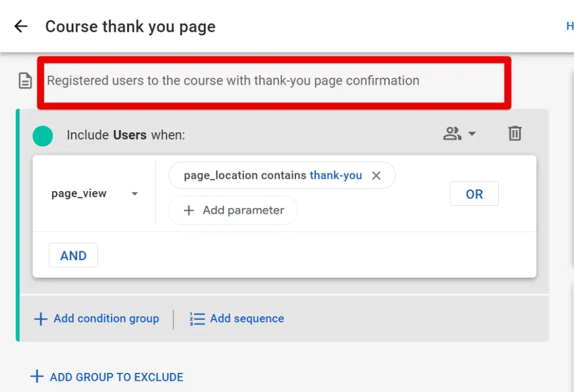Click the back arrow to exit audience editor
The image size is (574, 392).
(20, 26)
